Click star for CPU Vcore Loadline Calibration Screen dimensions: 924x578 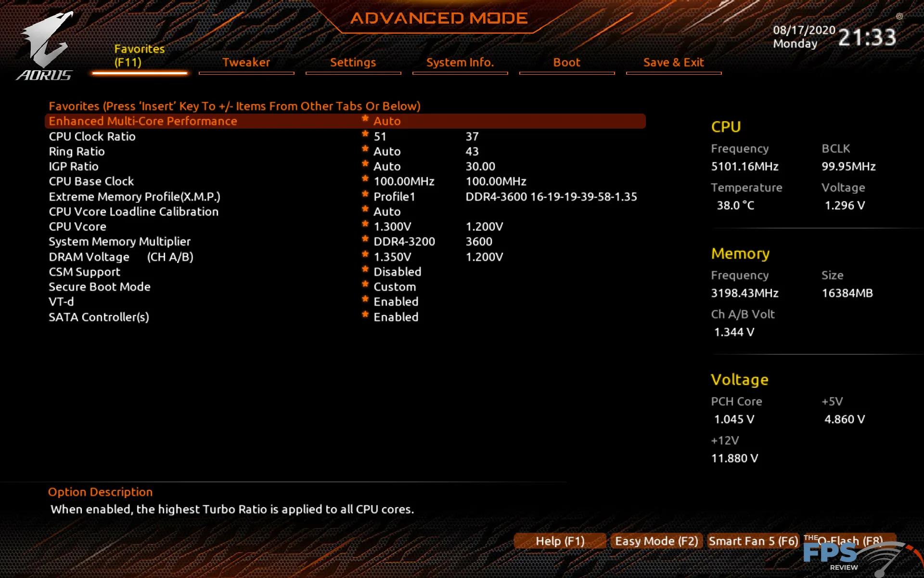(x=365, y=209)
